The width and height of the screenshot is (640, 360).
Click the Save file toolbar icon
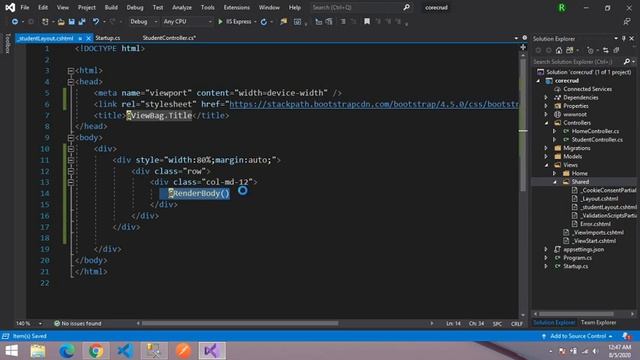71,22
